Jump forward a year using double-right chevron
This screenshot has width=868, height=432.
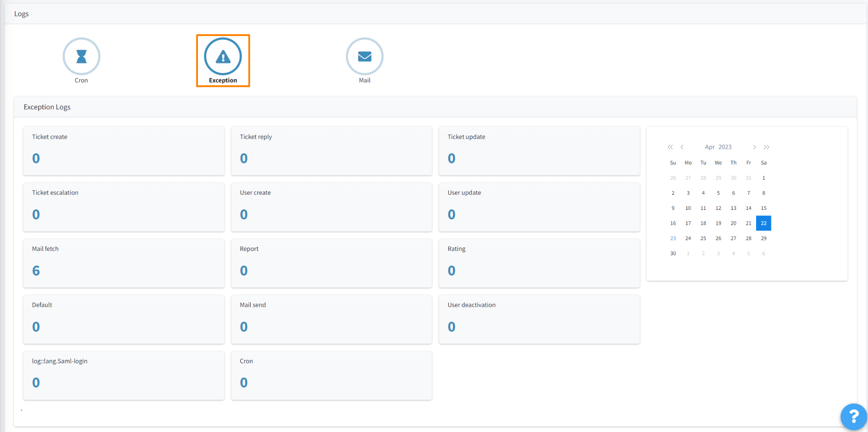coord(767,147)
